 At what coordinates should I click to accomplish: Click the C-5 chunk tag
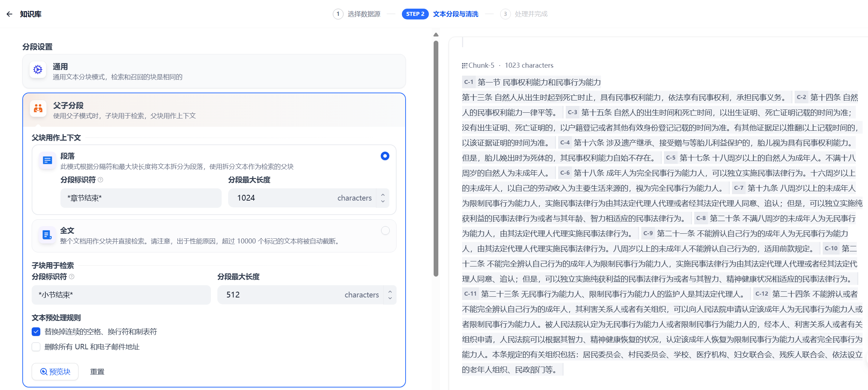click(670, 158)
